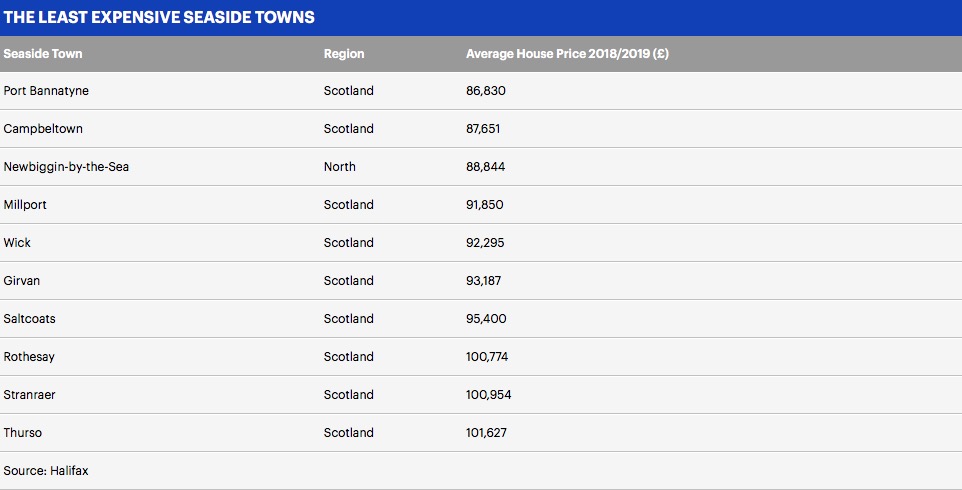This screenshot has width=962, height=490.
Task: Select the Millport town cell
Action: (x=25, y=205)
